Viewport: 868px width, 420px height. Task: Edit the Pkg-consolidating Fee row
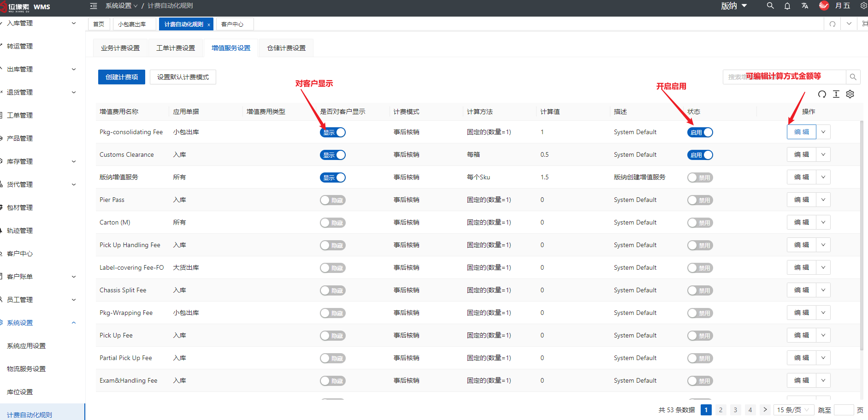[x=802, y=132]
